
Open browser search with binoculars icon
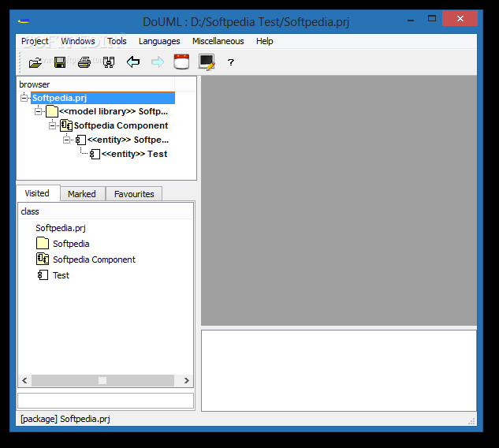[109, 62]
